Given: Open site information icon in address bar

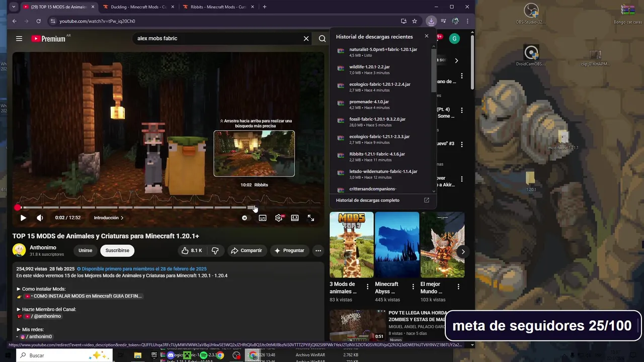Looking at the screenshot, I should 53,21.
